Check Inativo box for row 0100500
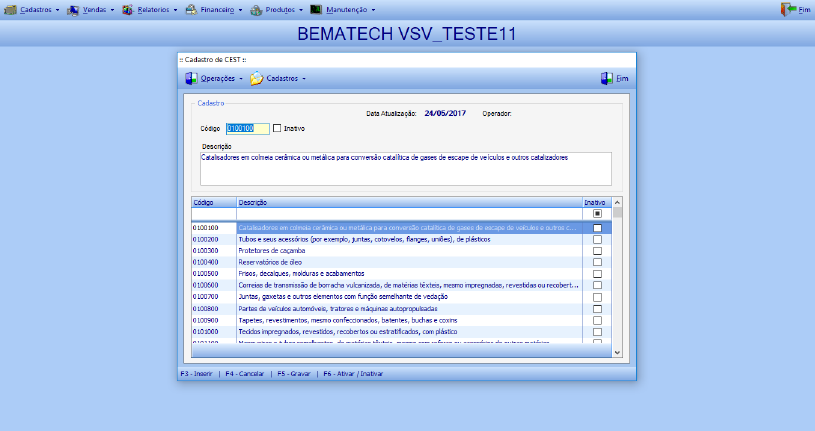The image size is (815, 431). (x=597, y=274)
